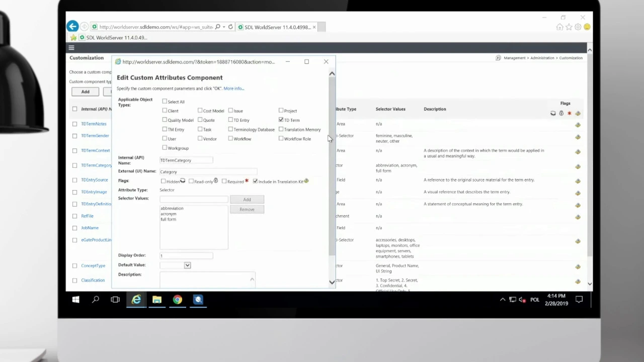This screenshot has width=644, height=362.
Task: Check the Required flag checkbox
Action: [x=224, y=181]
